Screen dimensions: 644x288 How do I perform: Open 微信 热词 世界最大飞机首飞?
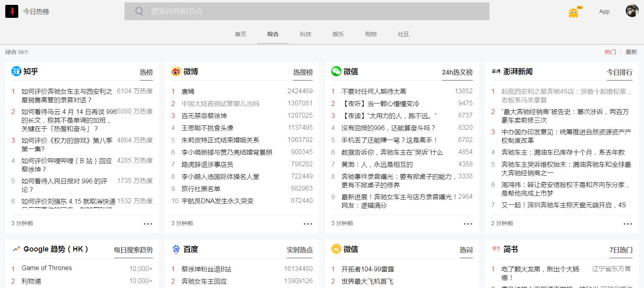[367, 281]
